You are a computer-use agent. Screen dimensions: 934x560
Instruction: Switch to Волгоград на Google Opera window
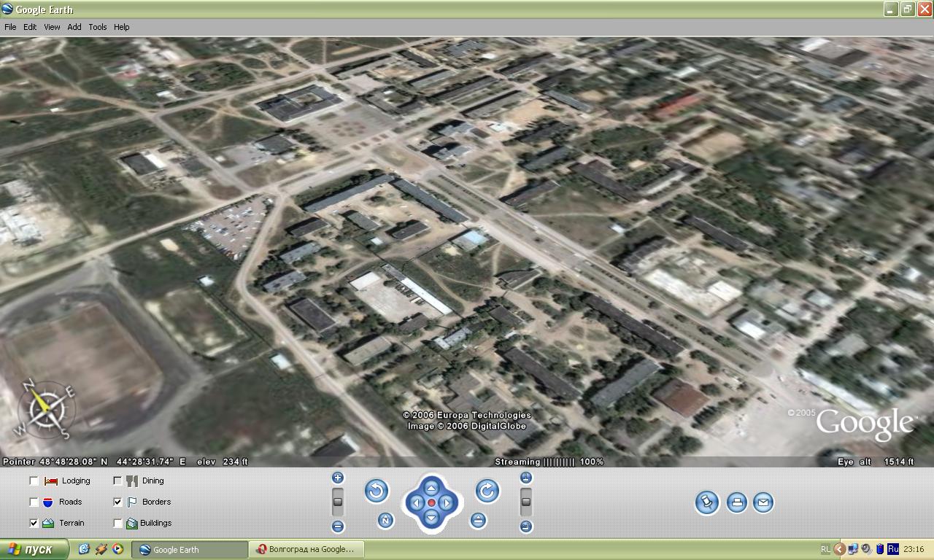point(306,549)
